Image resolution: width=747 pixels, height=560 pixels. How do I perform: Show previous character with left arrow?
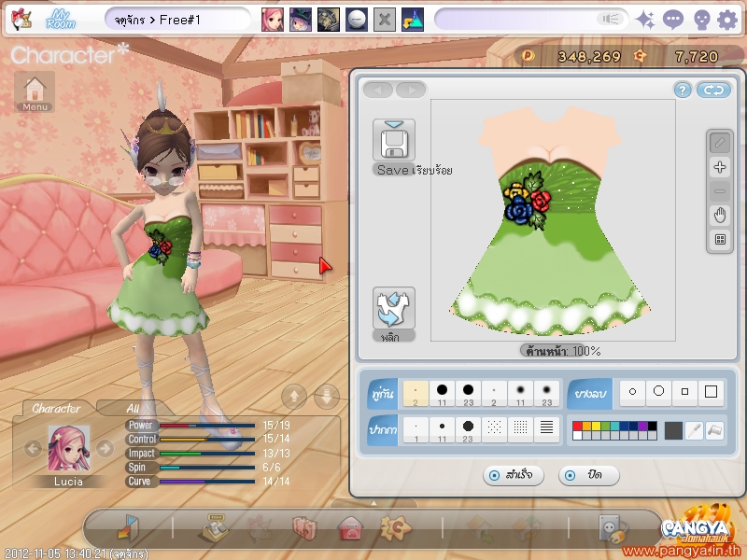point(33,449)
